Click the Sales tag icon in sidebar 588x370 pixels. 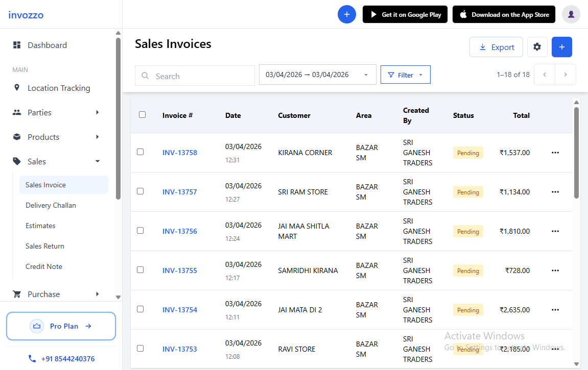pos(17,161)
